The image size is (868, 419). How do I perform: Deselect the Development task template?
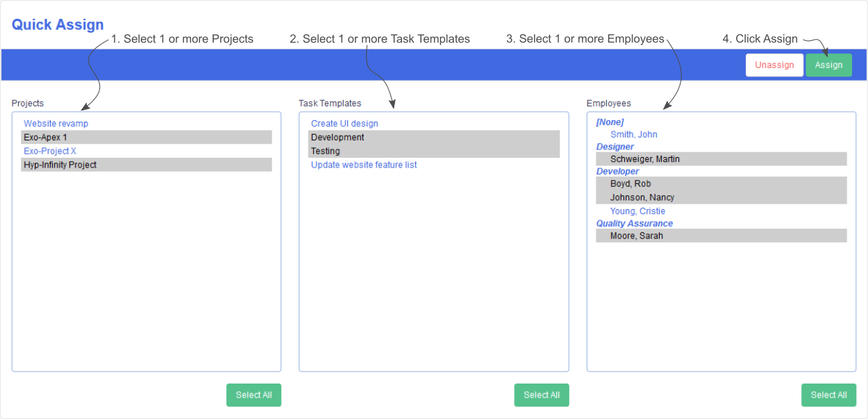[x=337, y=137]
